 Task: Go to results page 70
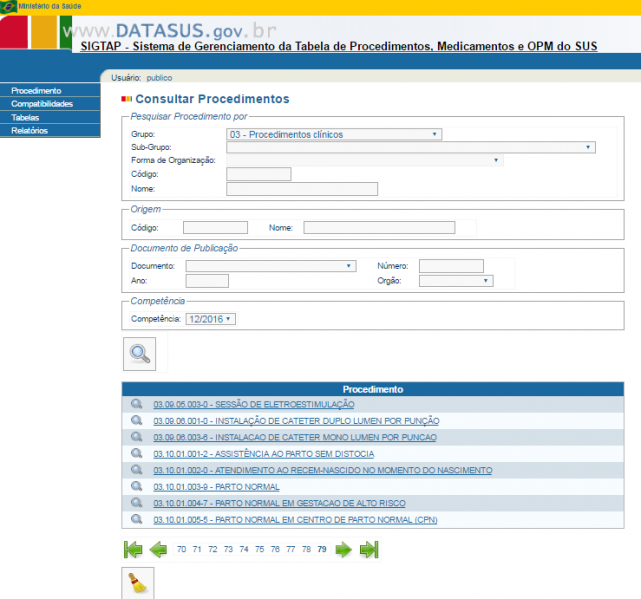(x=182, y=549)
